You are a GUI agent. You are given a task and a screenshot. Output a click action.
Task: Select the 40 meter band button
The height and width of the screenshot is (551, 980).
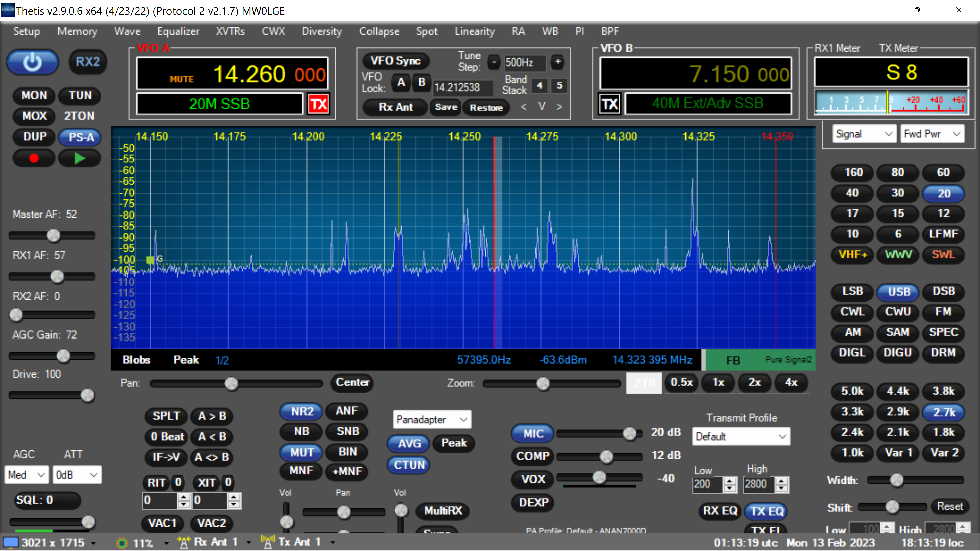tap(852, 193)
